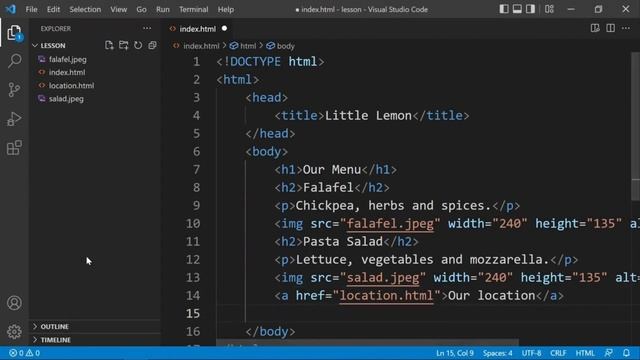Click the title text Little Lemon
Viewport: 640px width, 360px height.
tap(369, 116)
